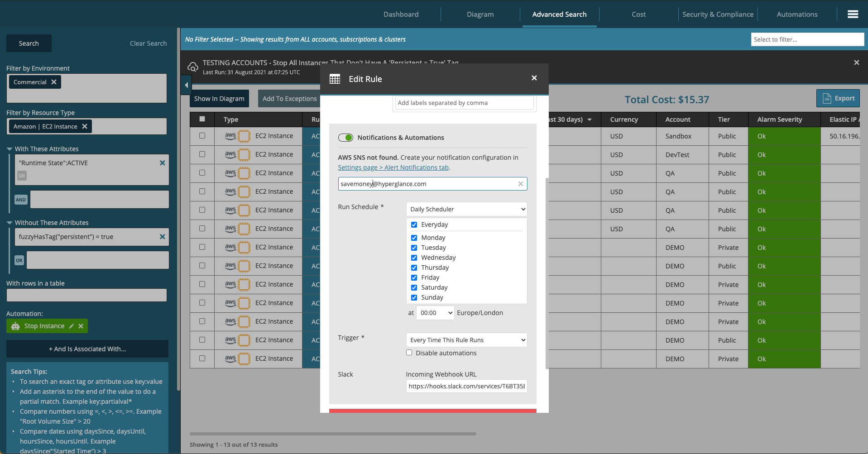Clear the email address field

click(x=521, y=184)
